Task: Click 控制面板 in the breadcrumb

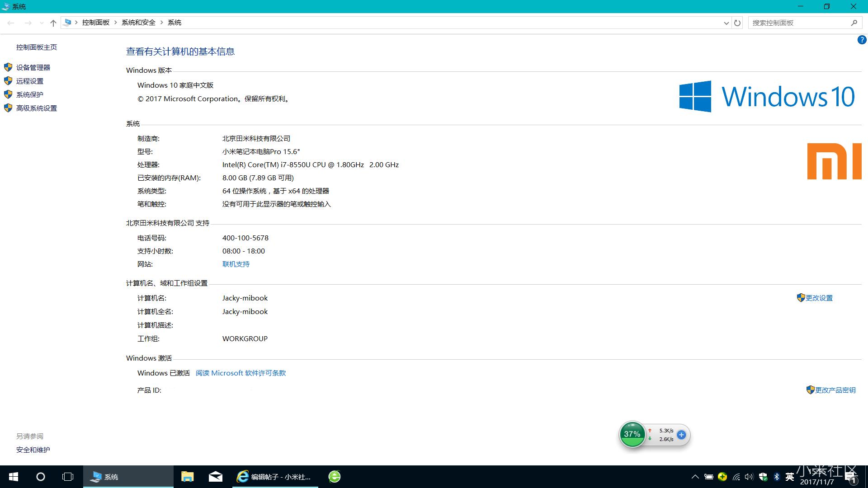Action: [x=96, y=23]
